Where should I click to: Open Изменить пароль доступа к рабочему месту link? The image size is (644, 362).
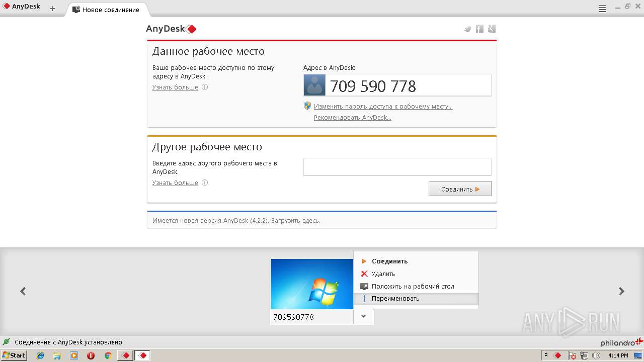pos(383,106)
